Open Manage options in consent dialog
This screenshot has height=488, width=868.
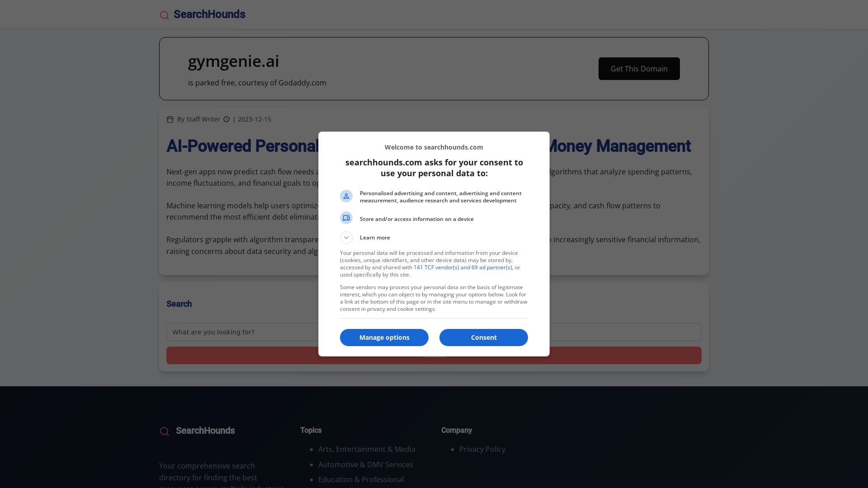(384, 338)
